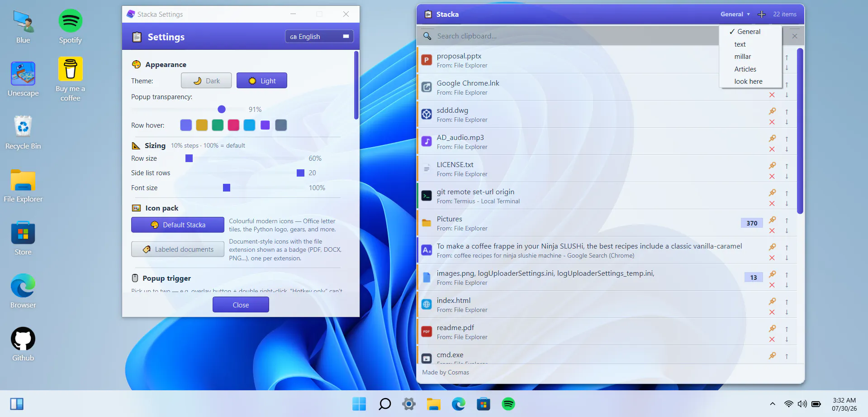Click the proposal.pptx PowerPoint icon

pyautogui.click(x=427, y=60)
